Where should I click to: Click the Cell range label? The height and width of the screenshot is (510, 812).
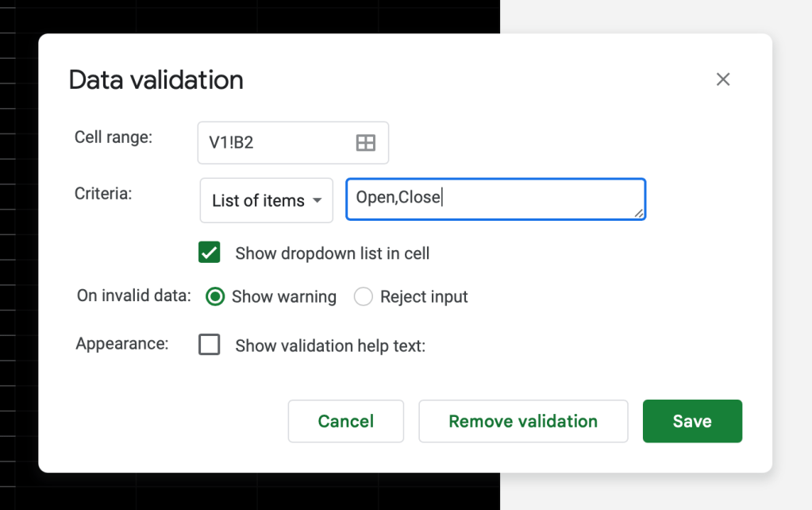114,137
